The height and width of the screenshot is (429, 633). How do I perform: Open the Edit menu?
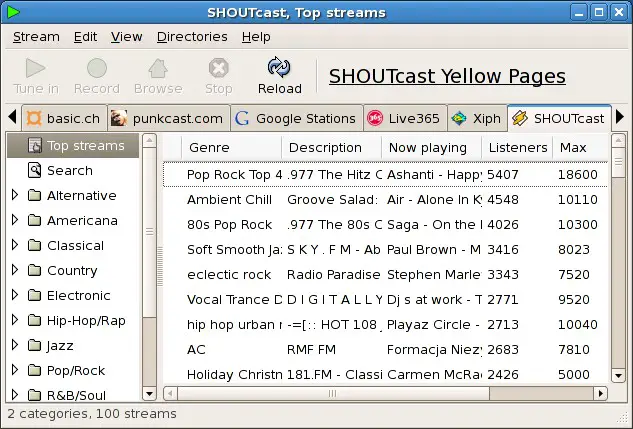click(85, 37)
